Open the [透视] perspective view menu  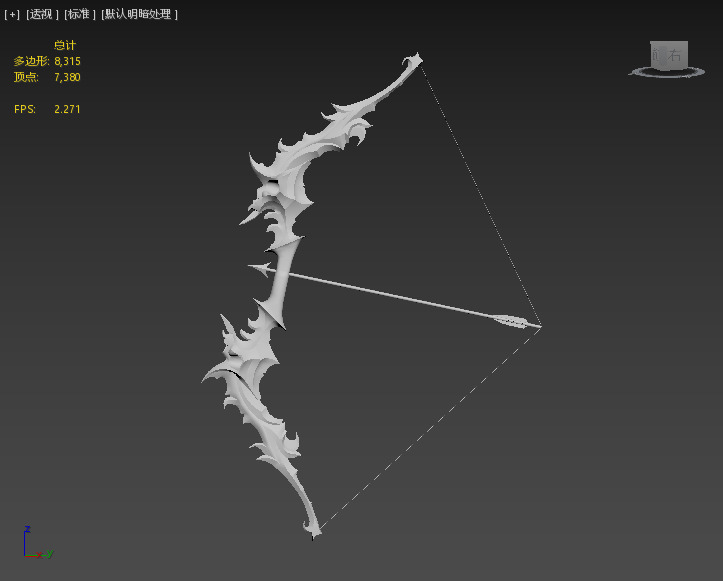[x=42, y=14]
